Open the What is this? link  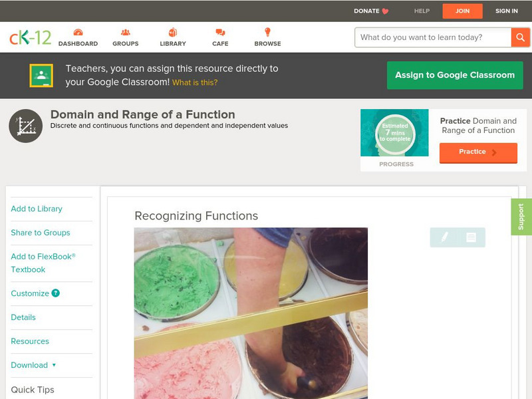[195, 82]
